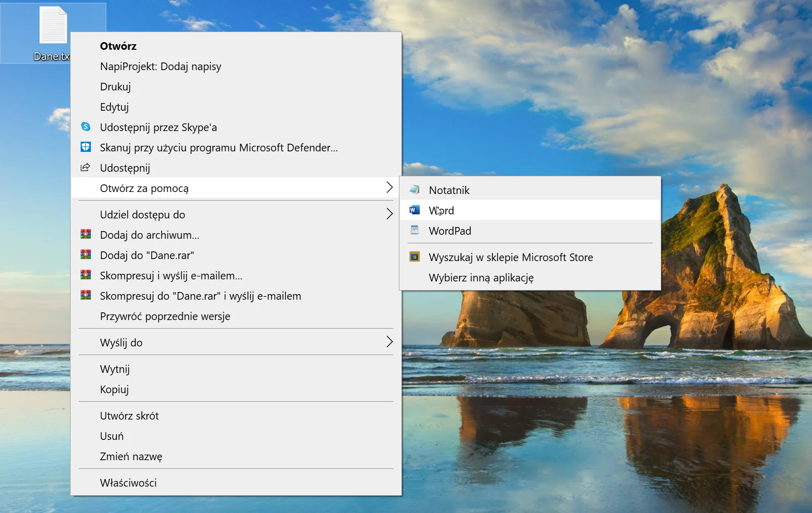Select Przywróć poprzednie wersje
Image resolution: width=812 pixels, height=513 pixels.
tap(236, 316)
